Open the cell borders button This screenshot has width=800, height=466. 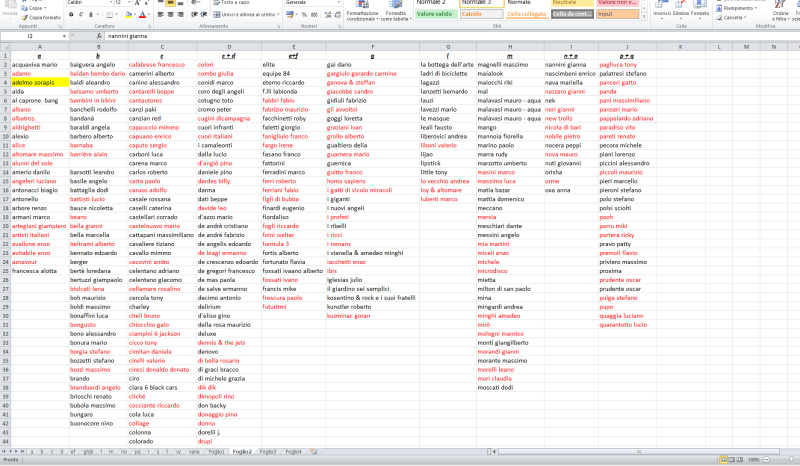pyautogui.click(x=110, y=15)
